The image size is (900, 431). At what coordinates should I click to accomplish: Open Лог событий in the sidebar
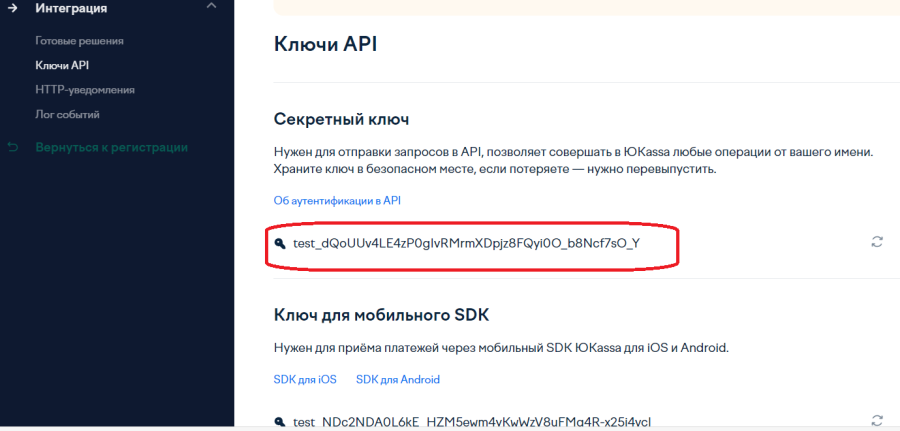(x=67, y=114)
